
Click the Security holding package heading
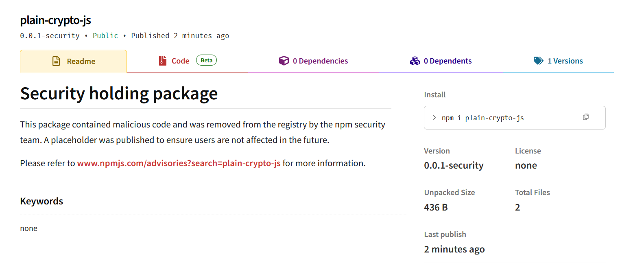(x=119, y=94)
